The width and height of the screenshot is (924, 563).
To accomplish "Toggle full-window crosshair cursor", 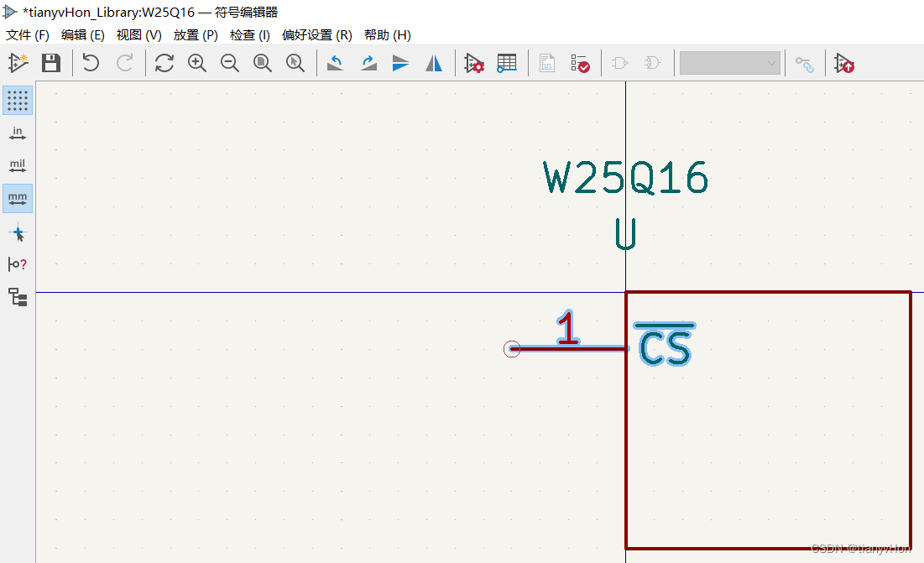I will tap(18, 233).
